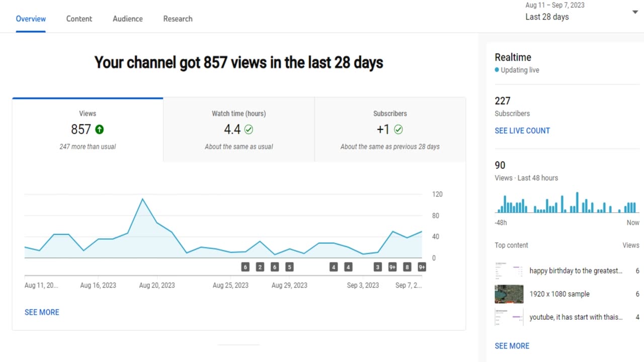Click 'About the same as previous 28 days'
The image size is (644, 362).
(x=390, y=147)
